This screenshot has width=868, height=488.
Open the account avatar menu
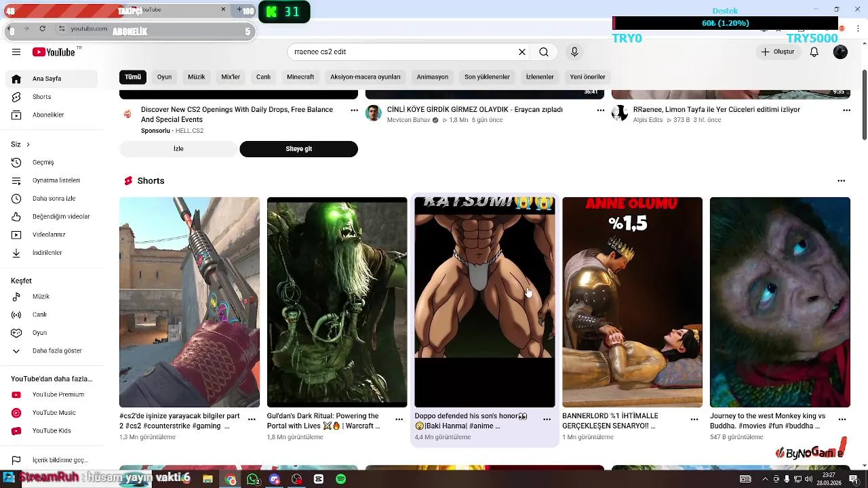click(x=840, y=52)
